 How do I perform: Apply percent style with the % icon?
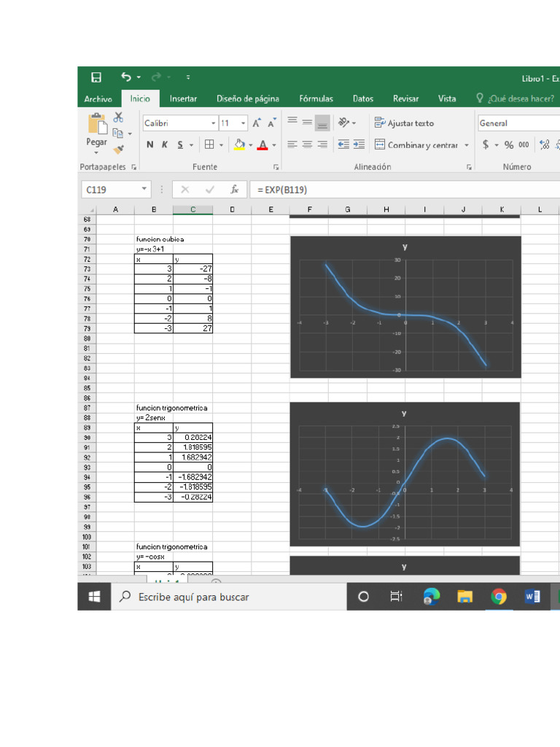[x=509, y=145]
